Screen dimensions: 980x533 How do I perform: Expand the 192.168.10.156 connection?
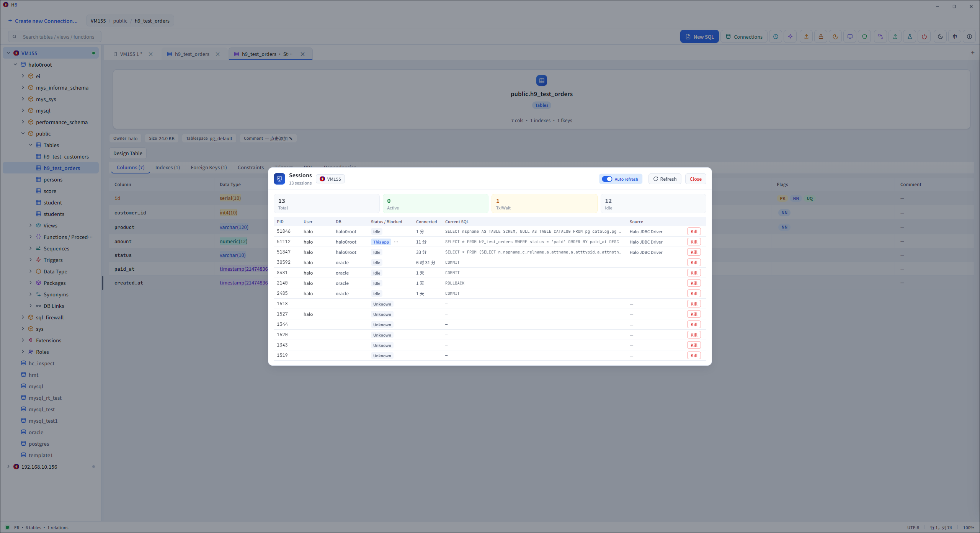[8, 467]
